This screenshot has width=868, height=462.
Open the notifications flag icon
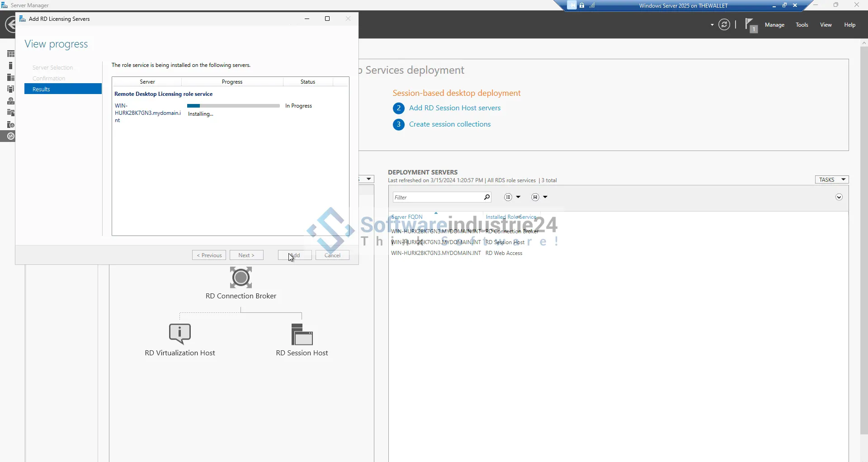(751, 25)
